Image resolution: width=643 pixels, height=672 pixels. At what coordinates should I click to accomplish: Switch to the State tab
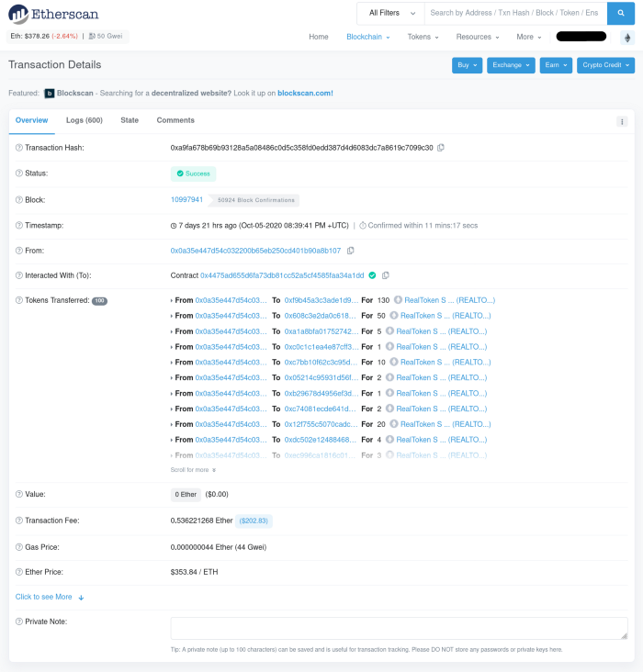[x=130, y=120]
